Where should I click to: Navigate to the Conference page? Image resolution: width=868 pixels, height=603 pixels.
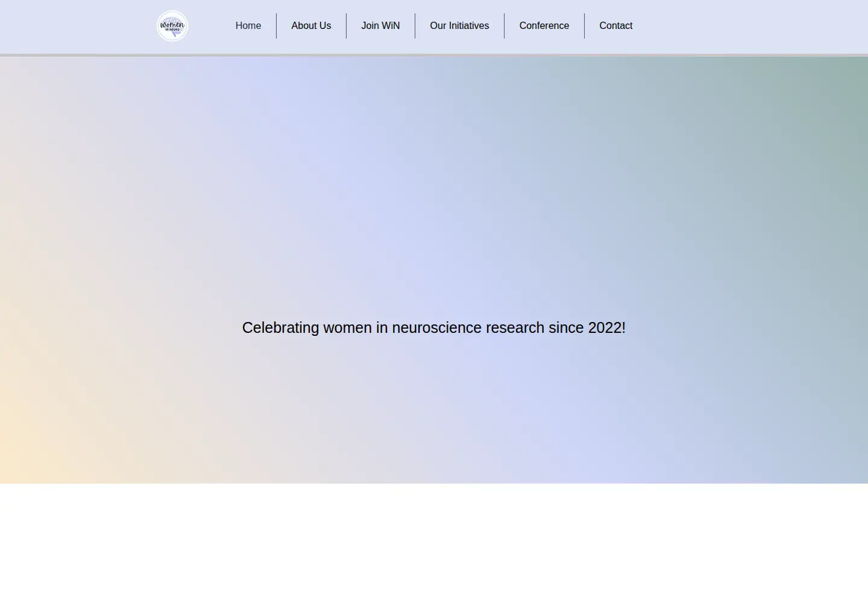coord(544,26)
